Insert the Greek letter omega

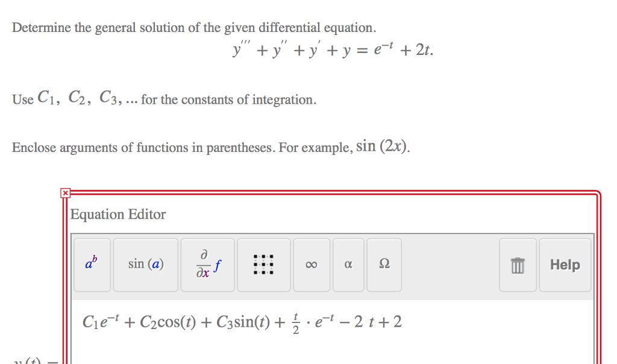[384, 264]
